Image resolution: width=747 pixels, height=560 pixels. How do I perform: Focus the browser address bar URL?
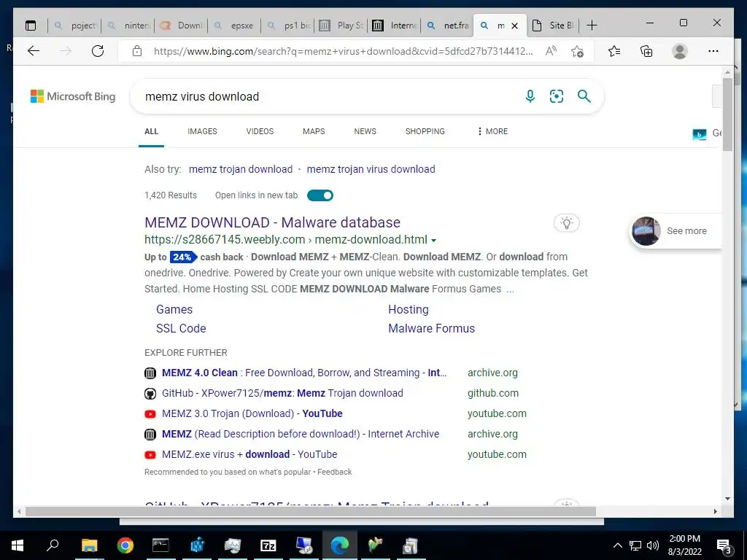point(343,51)
